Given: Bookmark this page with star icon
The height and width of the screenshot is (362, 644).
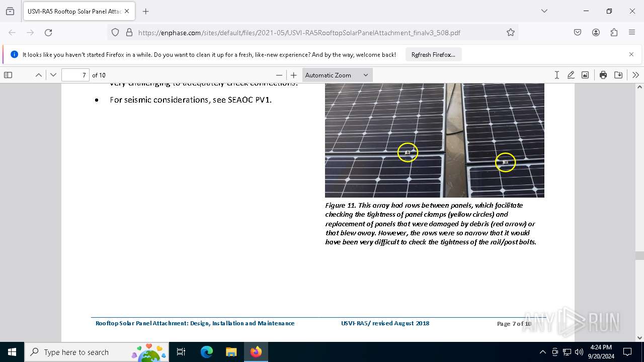Looking at the screenshot, I should (511, 32).
